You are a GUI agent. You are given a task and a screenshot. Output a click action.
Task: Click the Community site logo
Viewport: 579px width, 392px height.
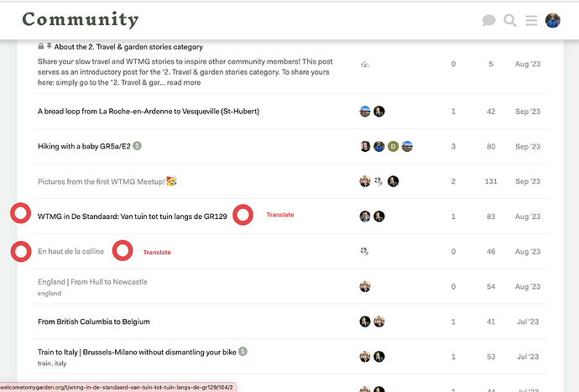[81, 19]
